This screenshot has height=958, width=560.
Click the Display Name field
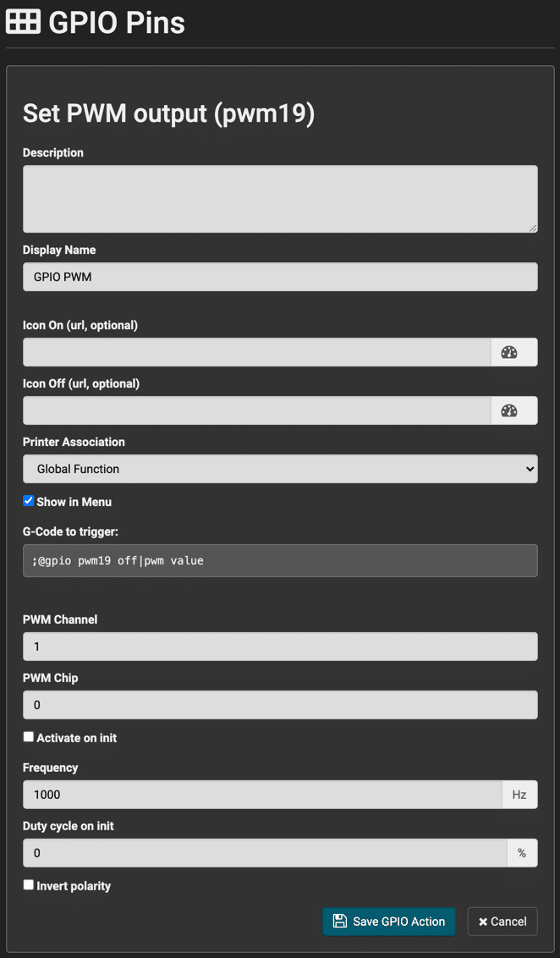point(280,277)
